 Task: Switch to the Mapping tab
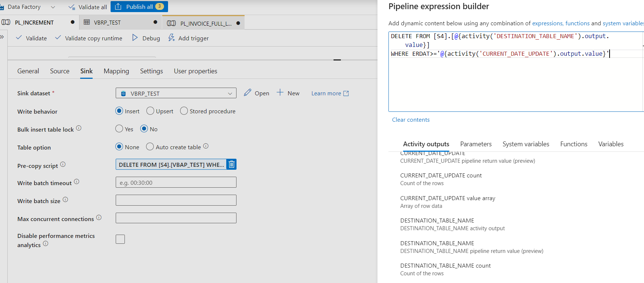(116, 71)
